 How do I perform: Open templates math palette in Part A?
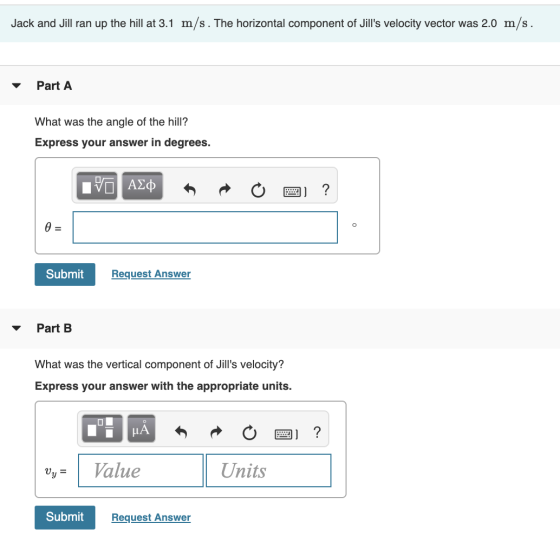pos(97,186)
